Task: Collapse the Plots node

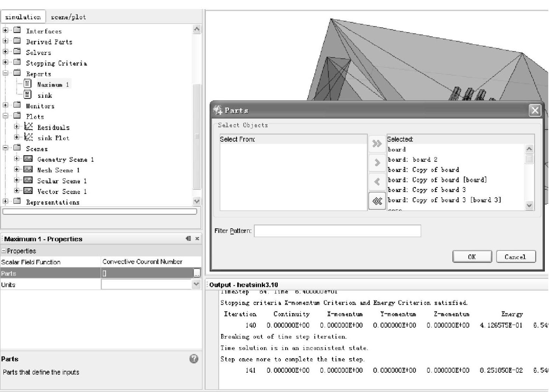Action: [5, 116]
